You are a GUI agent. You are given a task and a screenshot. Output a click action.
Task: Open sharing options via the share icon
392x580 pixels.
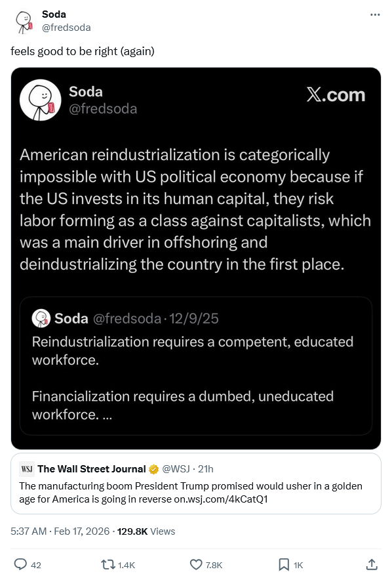[x=371, y=564]
